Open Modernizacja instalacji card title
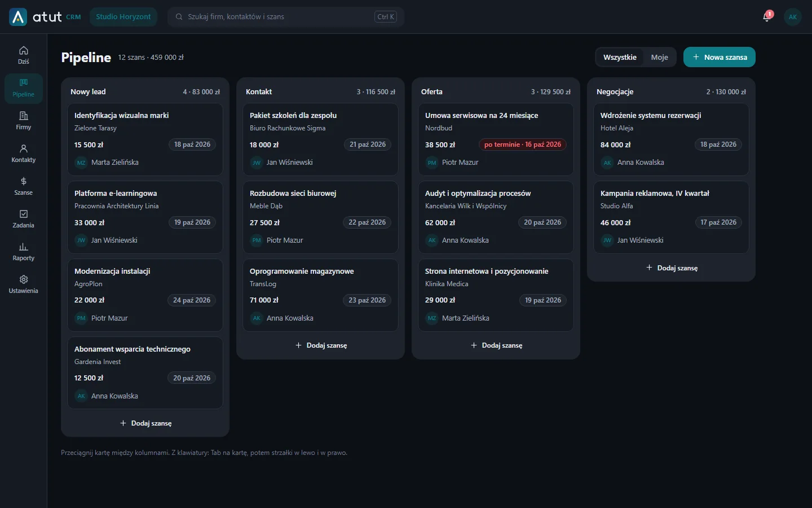The height and width of the screenshot is (508, 812). (112, 271)
